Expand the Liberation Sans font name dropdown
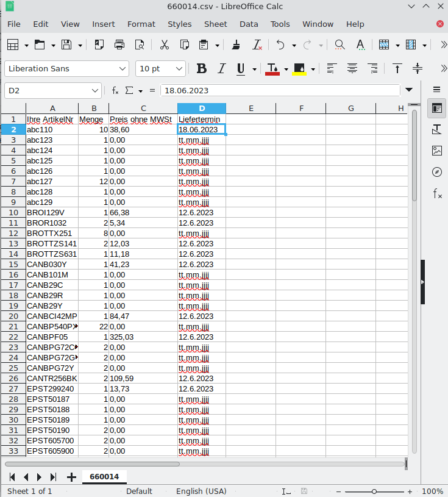The width and height of the screenshot is (448, 497). click(x=123, y=68)
